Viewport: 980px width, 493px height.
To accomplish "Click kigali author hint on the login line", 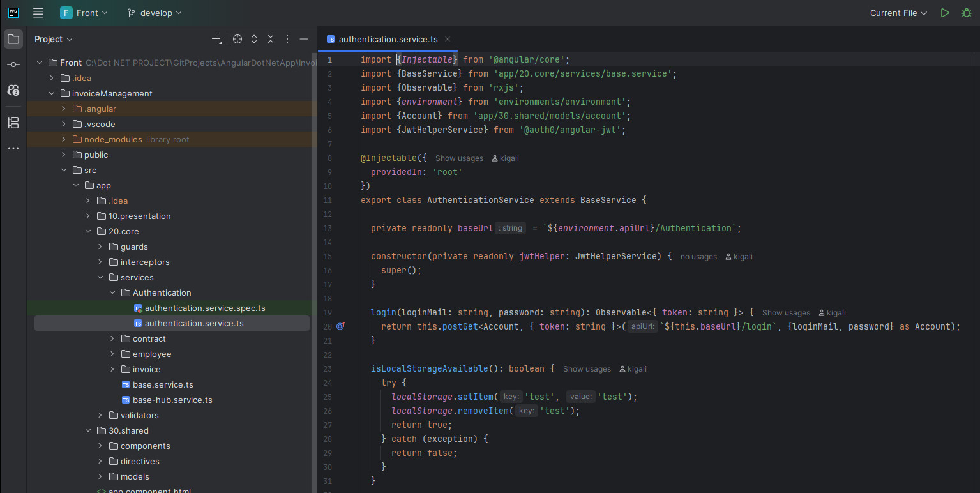I will point(832,313).
